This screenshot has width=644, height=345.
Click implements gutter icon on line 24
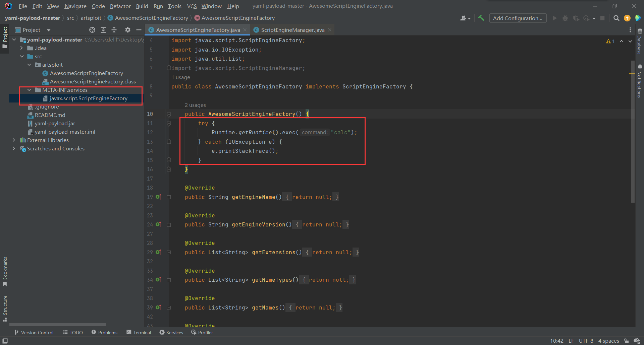158,224
